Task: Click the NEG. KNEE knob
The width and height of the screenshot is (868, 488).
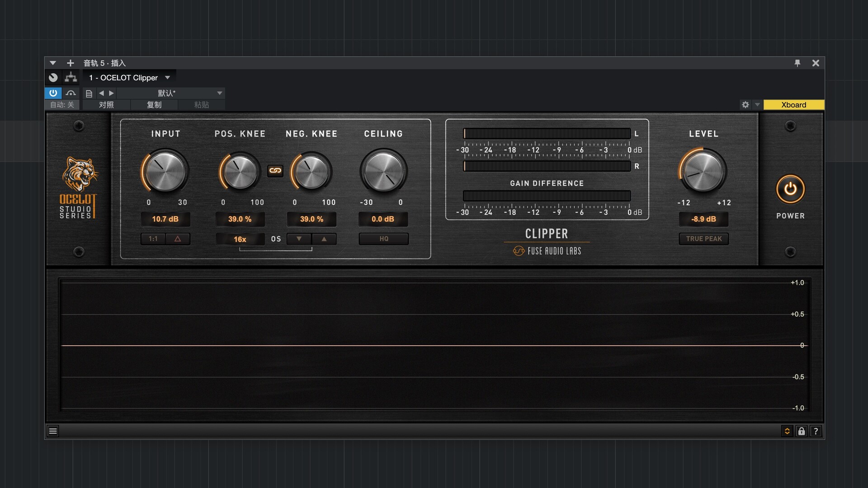Action: [311, 172]
